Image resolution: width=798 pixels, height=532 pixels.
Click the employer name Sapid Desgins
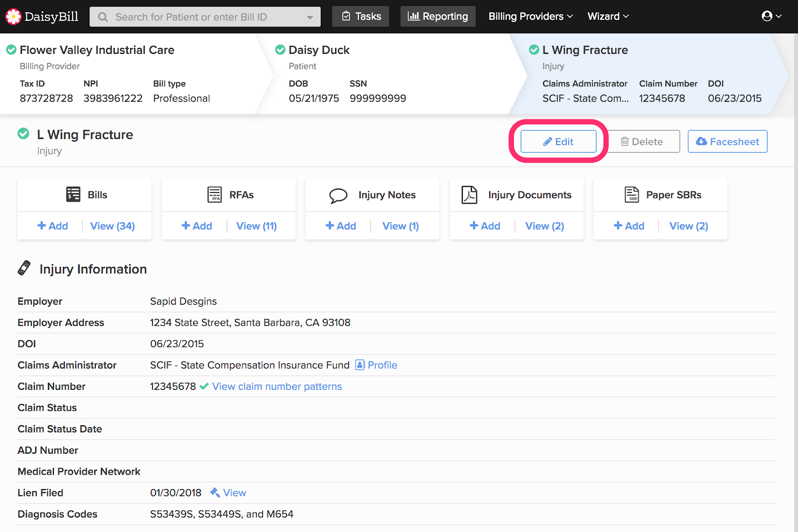(184, 301)
